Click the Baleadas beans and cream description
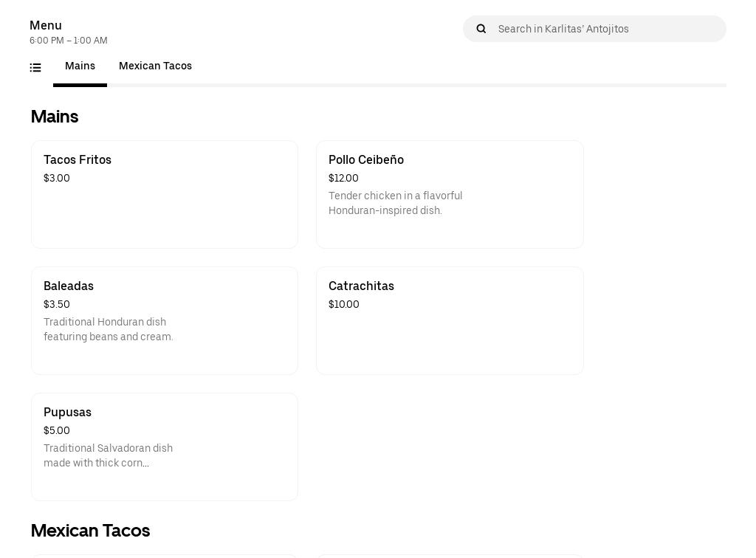The image size is (756, 558). point(109,330)
